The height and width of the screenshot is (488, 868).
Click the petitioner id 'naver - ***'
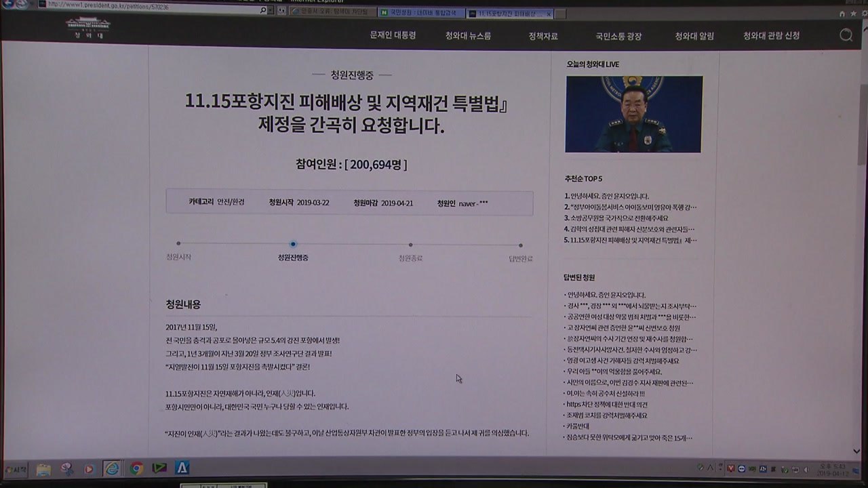click(x=473, y=203)
